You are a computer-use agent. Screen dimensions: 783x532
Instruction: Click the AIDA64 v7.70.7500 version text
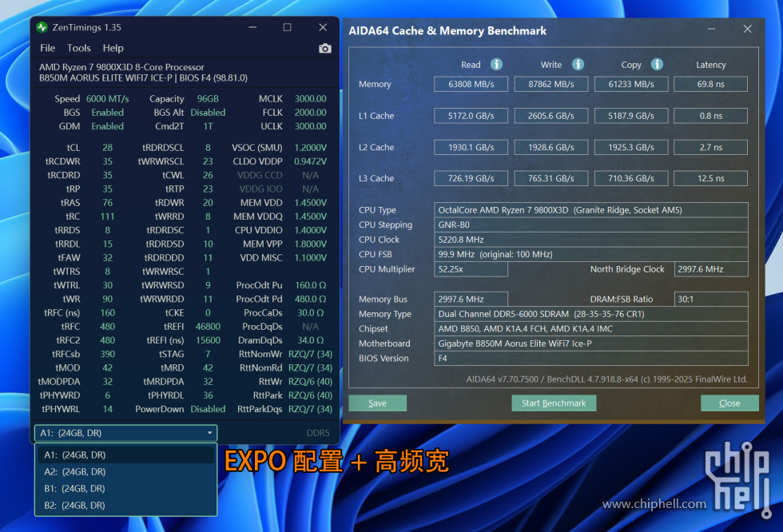(606, 379)
